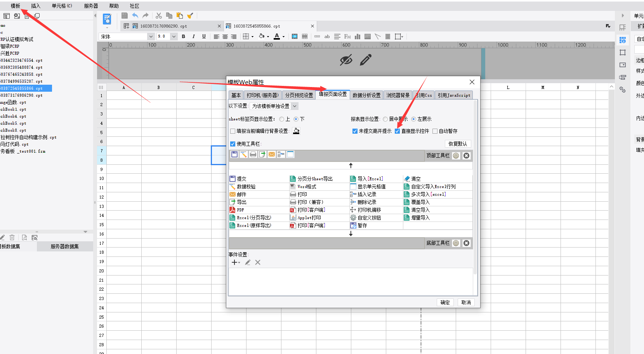This screenshot has height=354, width=644.
Task: Delete the selected event with the X icon
Action: coord(258,263)
